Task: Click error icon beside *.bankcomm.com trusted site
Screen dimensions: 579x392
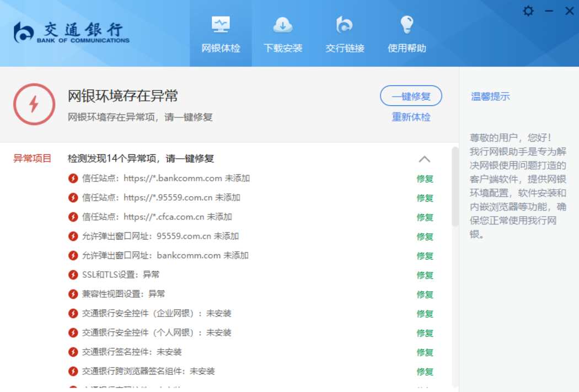Action: (x=73, y=178)
